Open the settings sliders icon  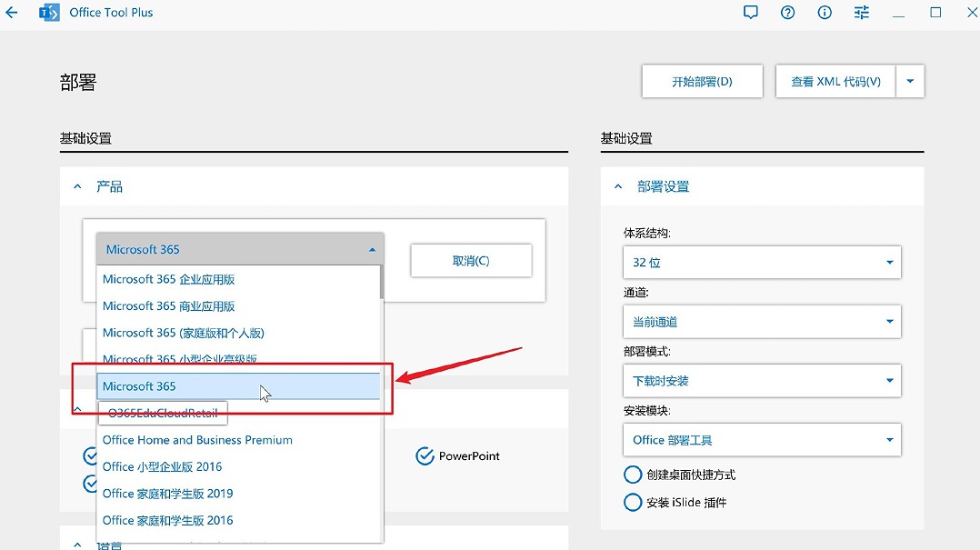pyautogui.click(x=862, y=13)
